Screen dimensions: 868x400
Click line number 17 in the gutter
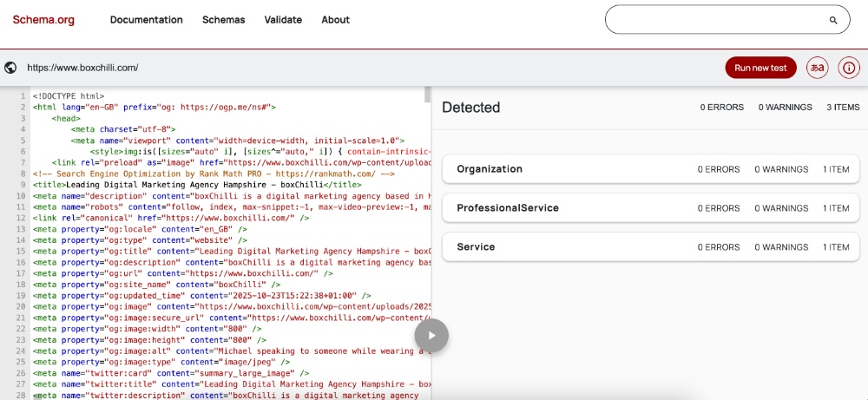tap(21, 273)
